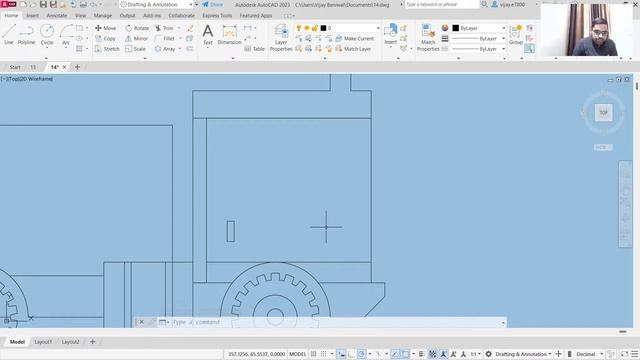This screenshot has height=360, width=640.
Task: Click the Save icon in quick access toolbar
Action: [x=43, y=4]
